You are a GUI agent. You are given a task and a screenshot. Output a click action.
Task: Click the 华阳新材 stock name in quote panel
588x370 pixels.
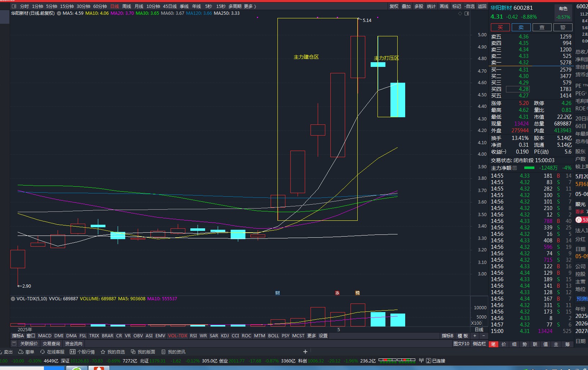pyautogui.click(x=501, y=8)
